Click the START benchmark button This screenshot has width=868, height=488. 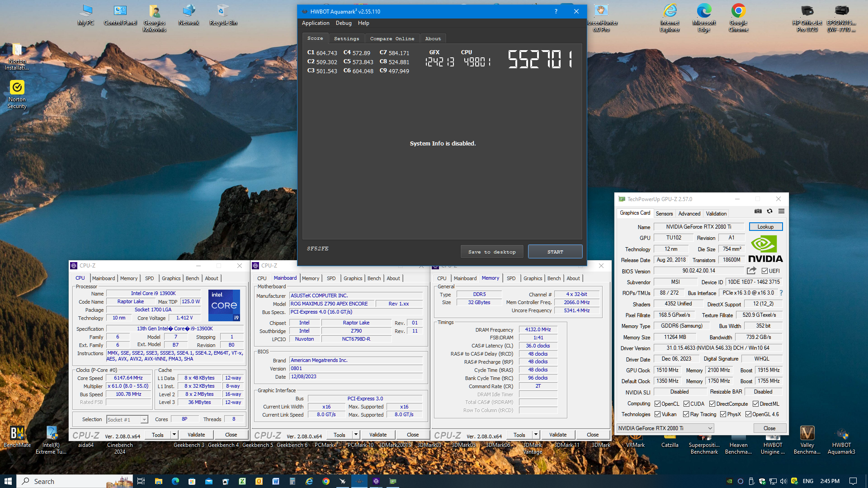(555, 252)
